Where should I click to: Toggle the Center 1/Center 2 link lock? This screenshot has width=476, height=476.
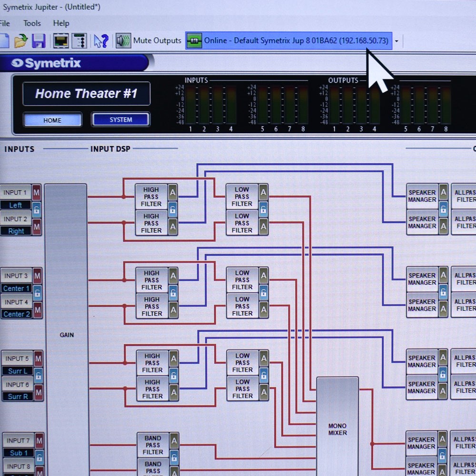point(37,293)
